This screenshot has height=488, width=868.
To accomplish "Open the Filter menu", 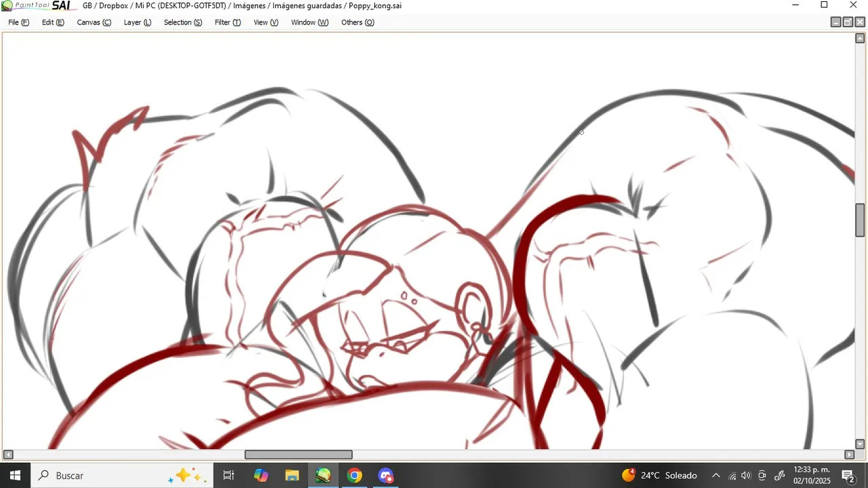I will click(227, 22).
